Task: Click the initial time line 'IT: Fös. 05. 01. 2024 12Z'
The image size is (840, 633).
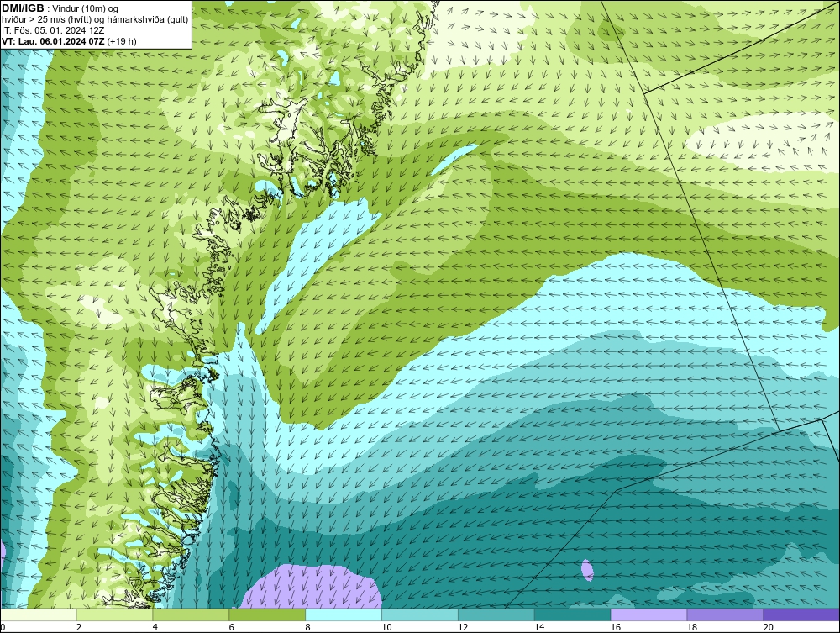Action: pyautogui.click(x=53, y=30)
